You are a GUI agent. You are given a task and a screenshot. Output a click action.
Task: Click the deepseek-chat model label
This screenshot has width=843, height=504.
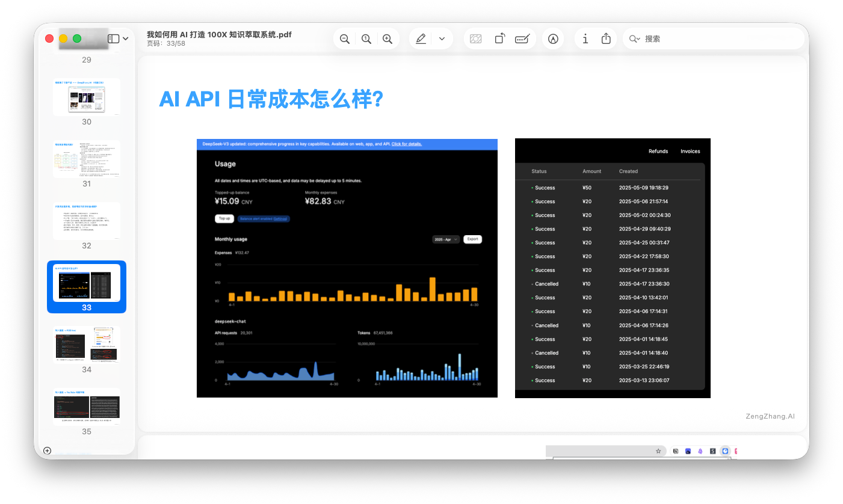coord(230,321)
